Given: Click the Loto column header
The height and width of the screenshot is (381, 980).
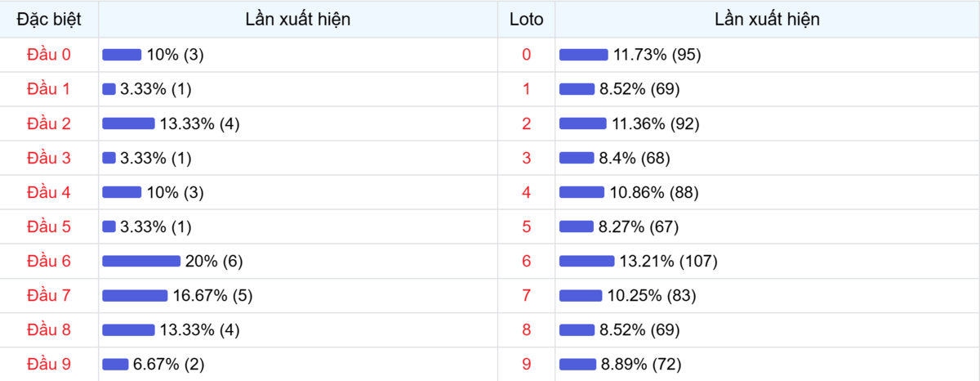Looking at the screenshot, I should coord(526,19).
